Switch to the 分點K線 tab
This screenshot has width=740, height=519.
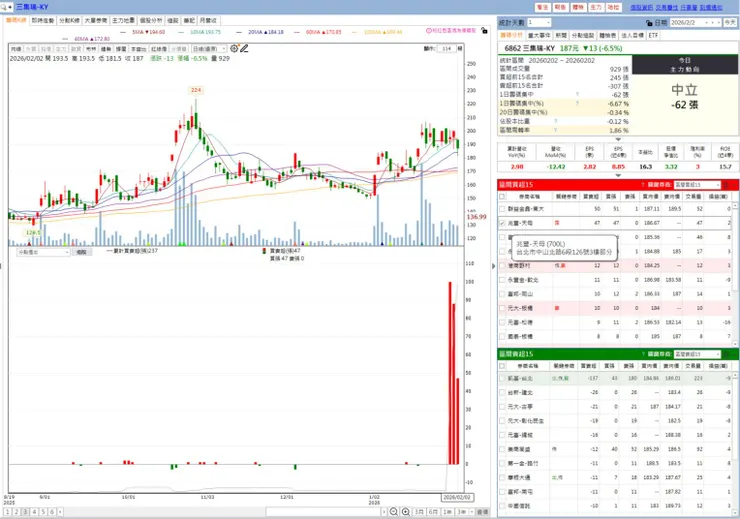coord(69,20)
